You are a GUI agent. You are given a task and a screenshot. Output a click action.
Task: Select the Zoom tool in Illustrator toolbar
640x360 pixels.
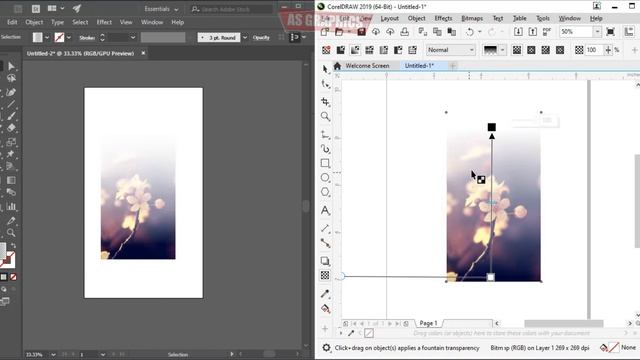pyautogui.click(x=11, y=233)
